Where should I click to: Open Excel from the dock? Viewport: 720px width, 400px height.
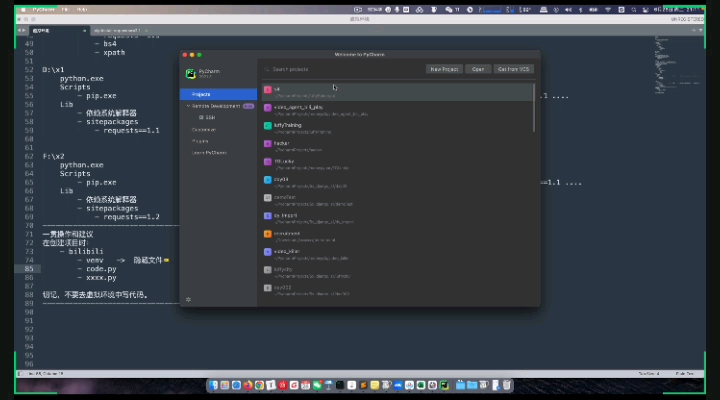point(421,386)
